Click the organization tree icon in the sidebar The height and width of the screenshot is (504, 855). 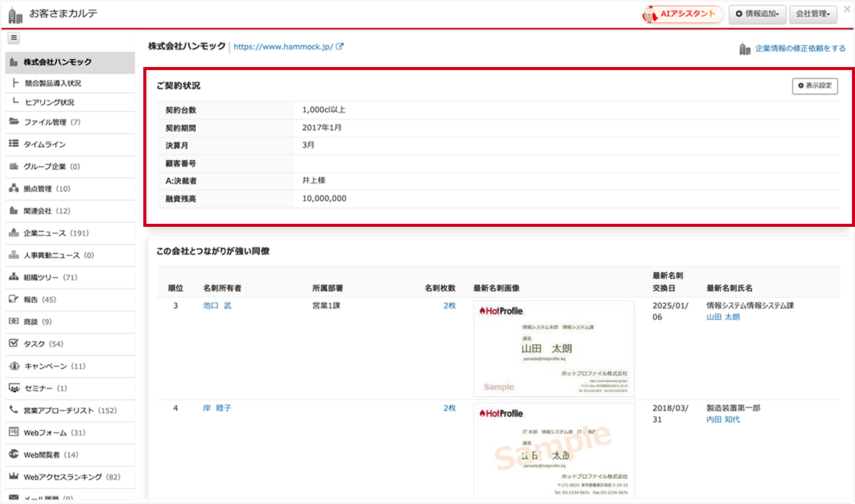click(x=14, y=277)
